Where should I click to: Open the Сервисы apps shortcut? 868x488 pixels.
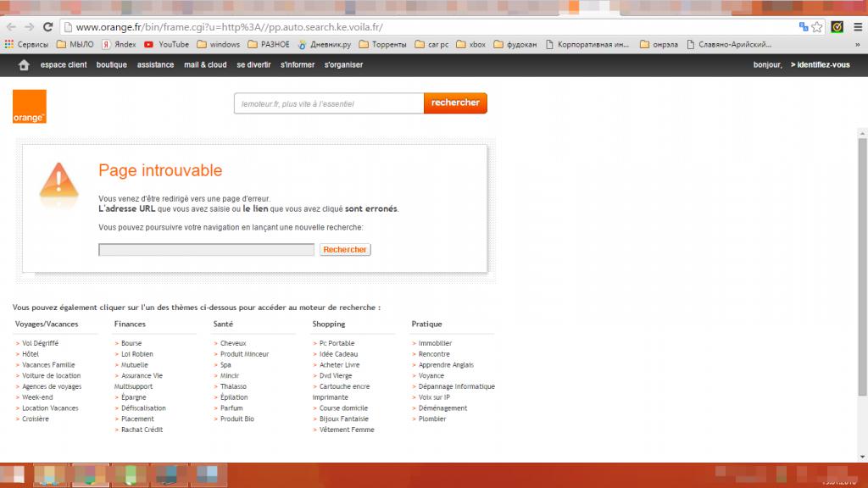point(26,44)
